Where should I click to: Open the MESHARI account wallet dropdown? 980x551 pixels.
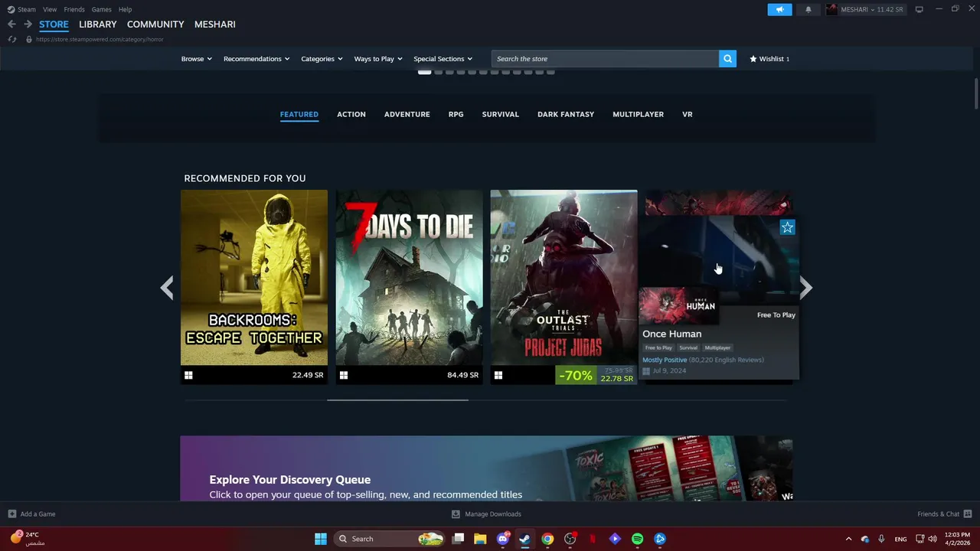pos(873,9)
